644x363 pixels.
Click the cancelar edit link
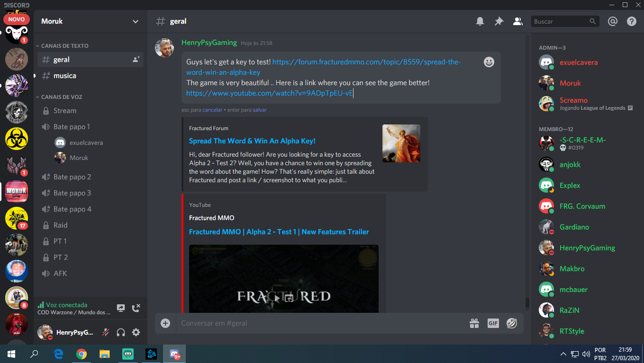pyautogui.click(x=212, y=110)
